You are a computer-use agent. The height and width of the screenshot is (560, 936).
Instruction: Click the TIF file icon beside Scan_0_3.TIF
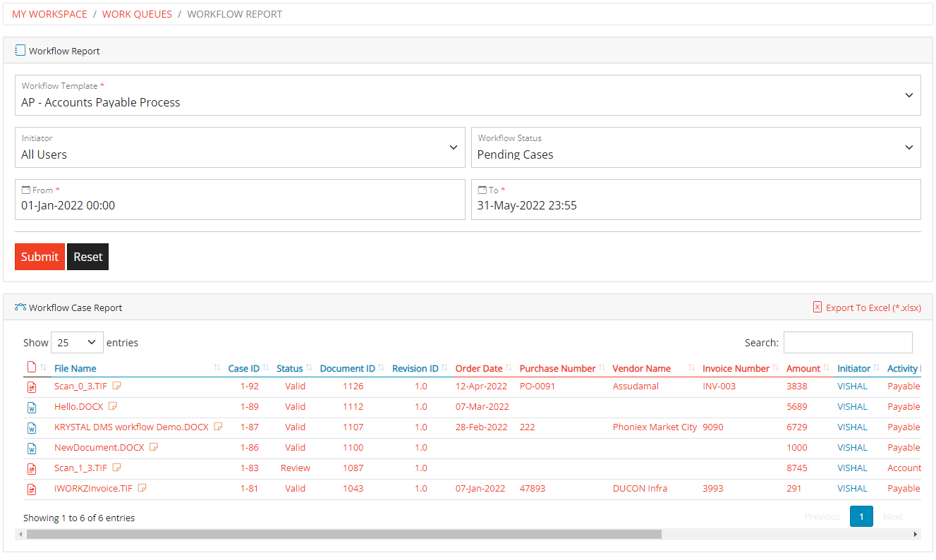(31, 386)
